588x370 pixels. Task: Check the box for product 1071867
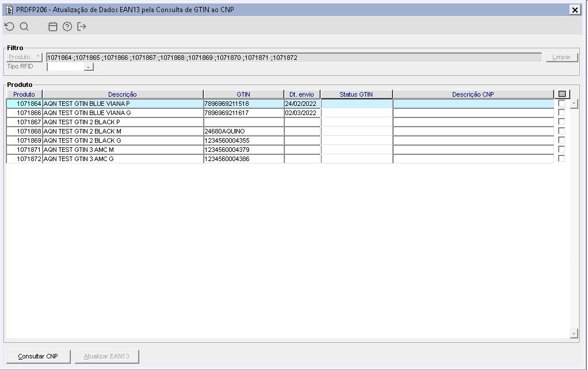(x=562, y=121)
